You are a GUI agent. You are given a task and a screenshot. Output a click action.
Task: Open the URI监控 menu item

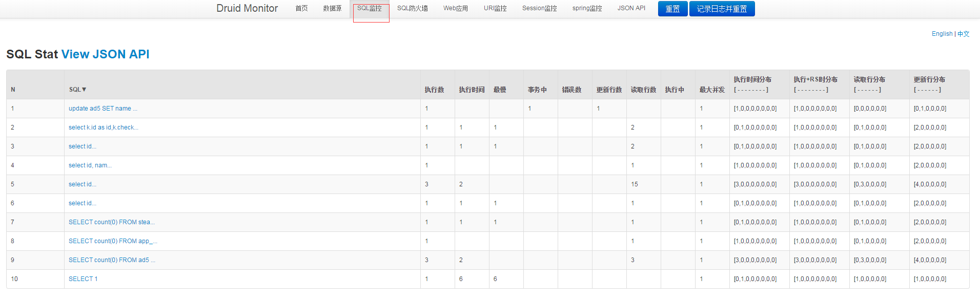tap(495, 8)
